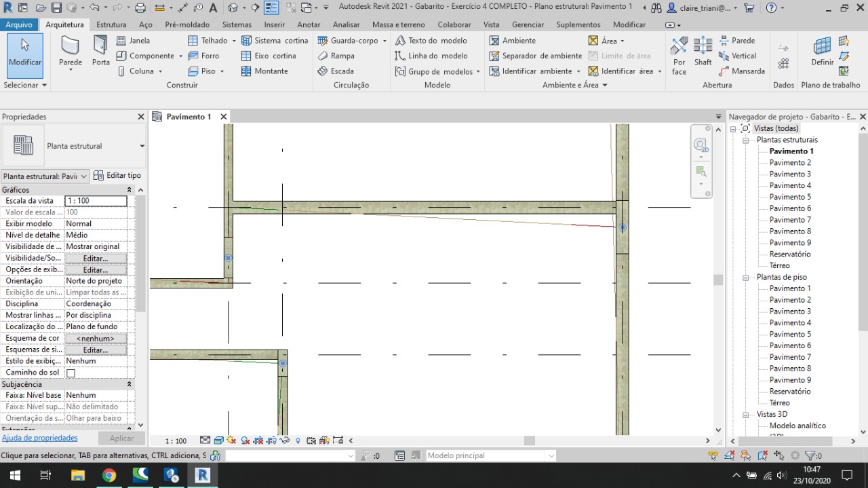This screenshot has height=488, width=868.
Task: Print using printer icon in quick access toolbar
Action: coord(140,8)
